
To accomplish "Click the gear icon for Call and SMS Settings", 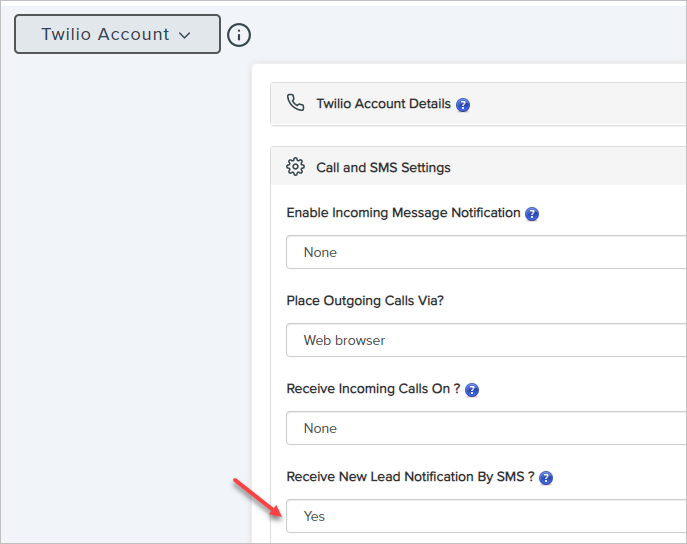I will point(295,167).
